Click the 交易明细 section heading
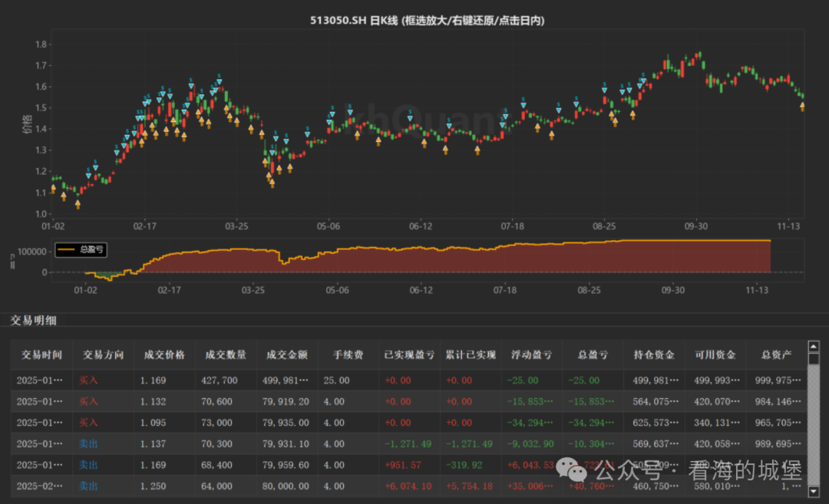 click(33, 320)
